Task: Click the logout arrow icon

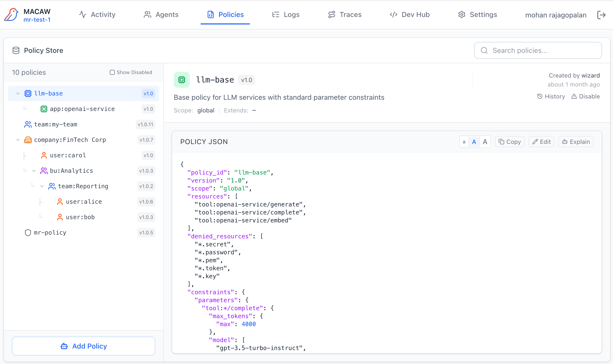Action: click(x=601, y=15)
